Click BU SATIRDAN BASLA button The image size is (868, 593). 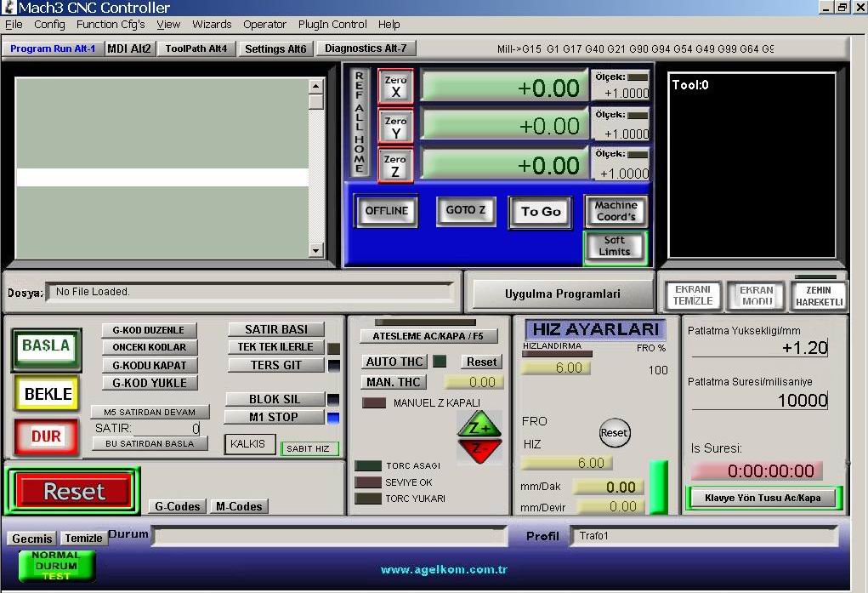click(150, 443)
